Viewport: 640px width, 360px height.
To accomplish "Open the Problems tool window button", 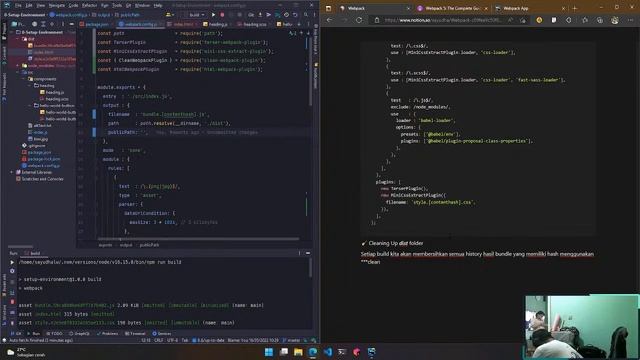I will pyautogui.click(x=107, y=333).
